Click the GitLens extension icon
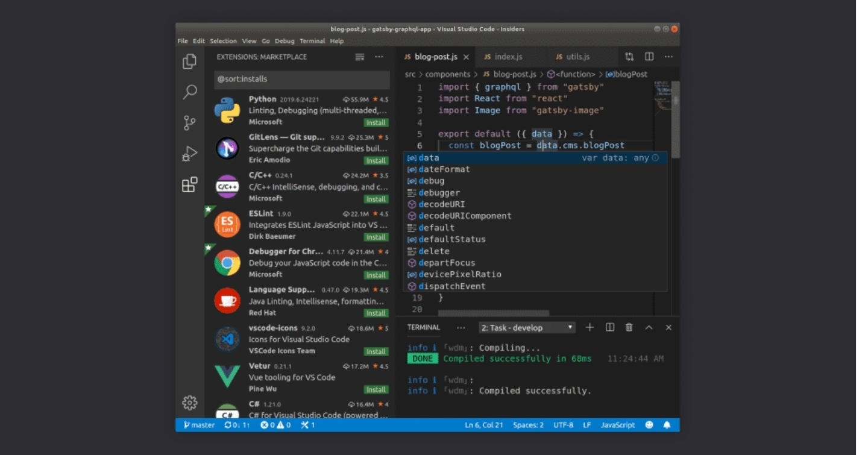Screen dimensions: 868x455 click(227, 148)
